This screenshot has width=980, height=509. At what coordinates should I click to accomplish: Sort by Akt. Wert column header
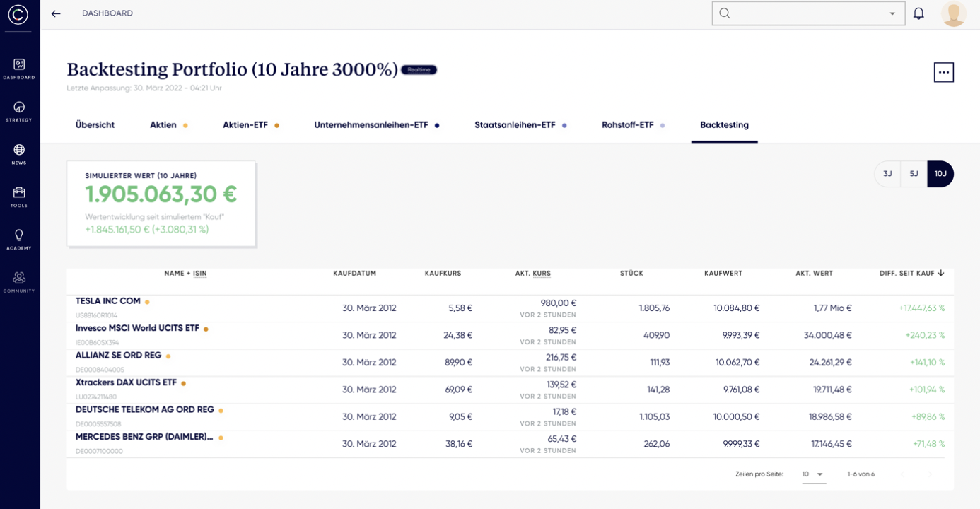click(x=814, y=274)
